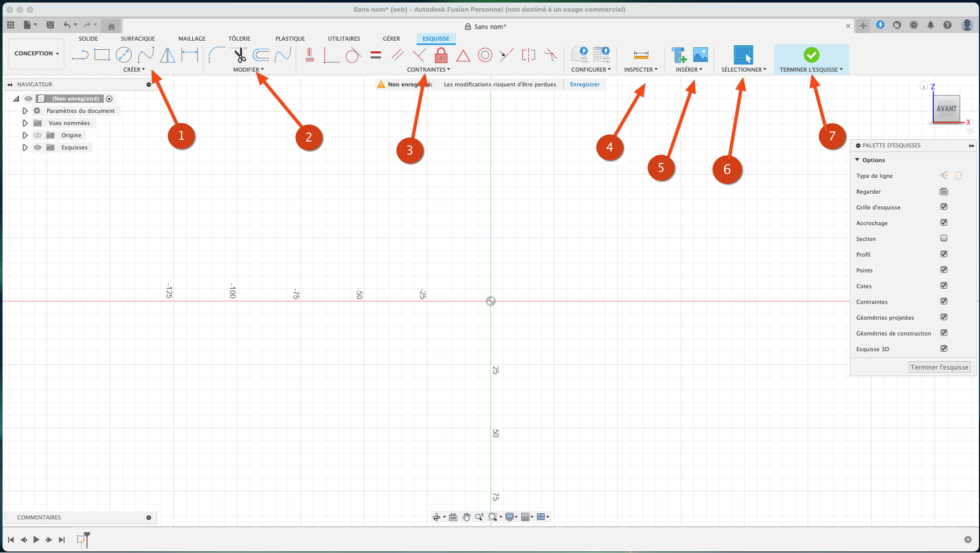Click the green finish sketch checkmark
The width and height of the screenshot is (980, 553).
pyautogui.click(x=811, y=54)
